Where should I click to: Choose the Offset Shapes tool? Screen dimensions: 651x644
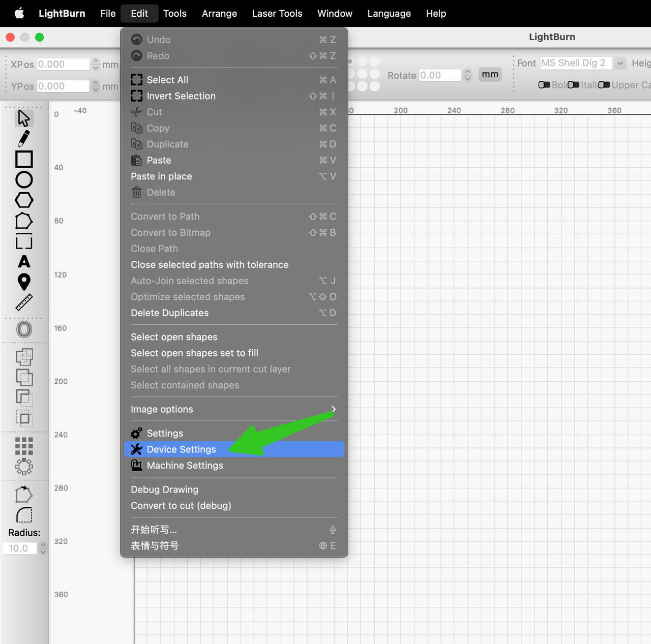point(24,329)
